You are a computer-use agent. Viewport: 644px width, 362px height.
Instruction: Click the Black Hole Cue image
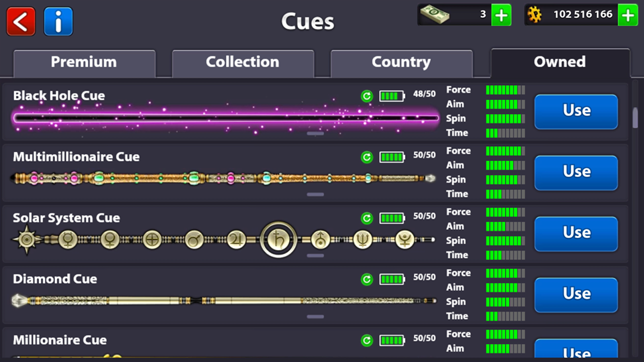point(225,118)
